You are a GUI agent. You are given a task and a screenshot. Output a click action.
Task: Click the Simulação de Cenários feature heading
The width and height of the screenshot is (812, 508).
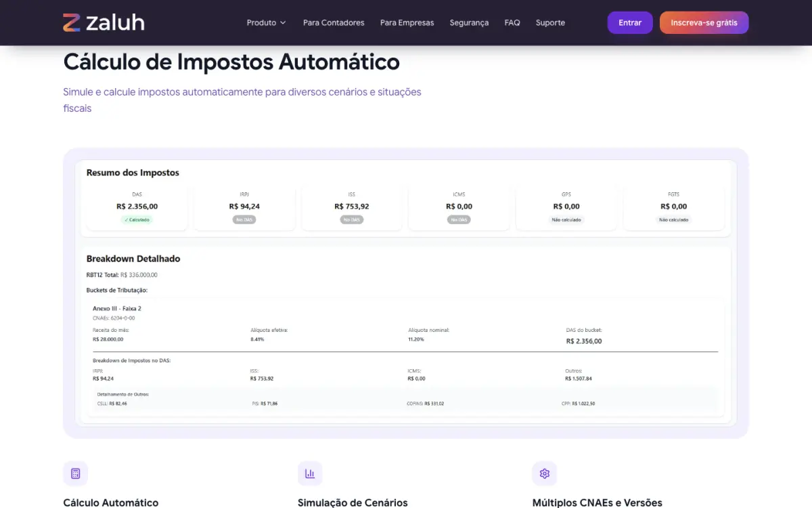[353, 503]
